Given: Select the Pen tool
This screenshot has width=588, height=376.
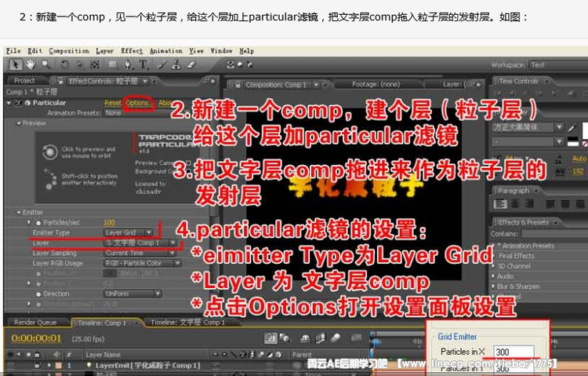Looking at the screenshot, I should pos(128,64).
